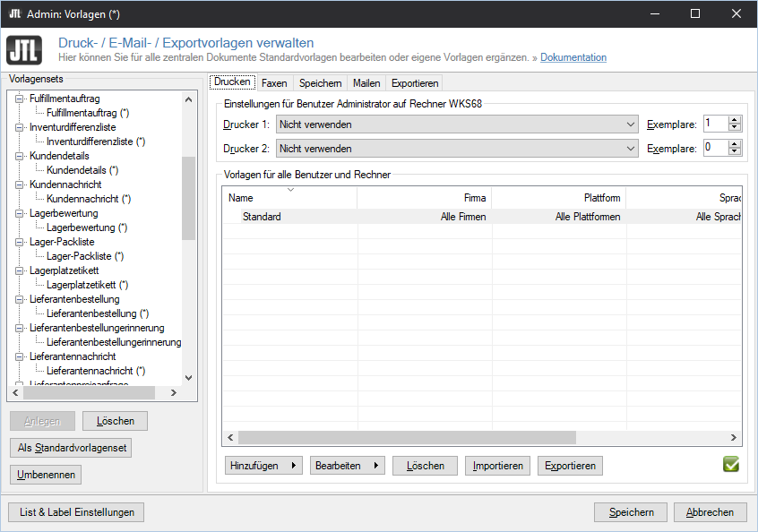758x532 pixels.
Task: Click the Umbenennen button
Action: 46,475
